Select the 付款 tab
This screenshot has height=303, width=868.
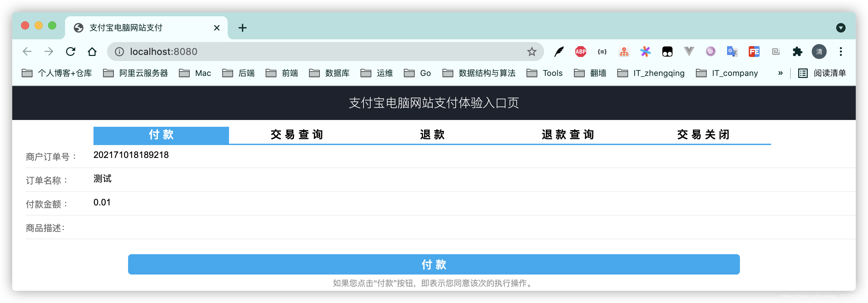[x=161, y=135]
